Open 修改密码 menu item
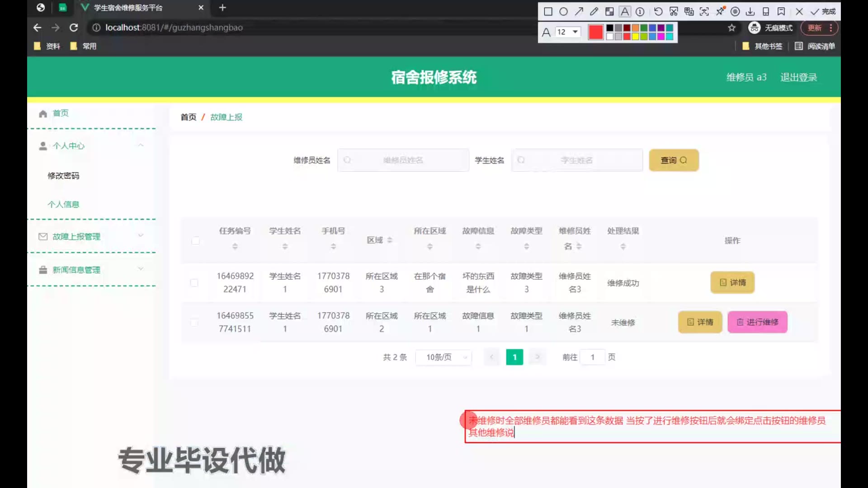 [63, 176]
